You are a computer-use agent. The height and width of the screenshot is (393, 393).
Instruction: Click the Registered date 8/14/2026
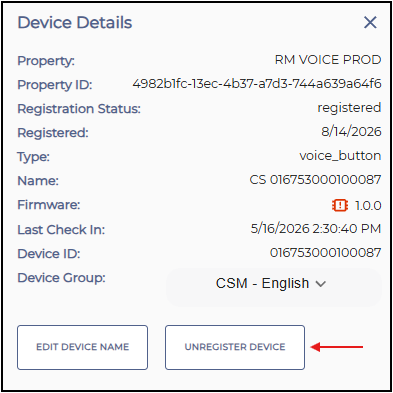pyautogui.click(x=351, y=132)
